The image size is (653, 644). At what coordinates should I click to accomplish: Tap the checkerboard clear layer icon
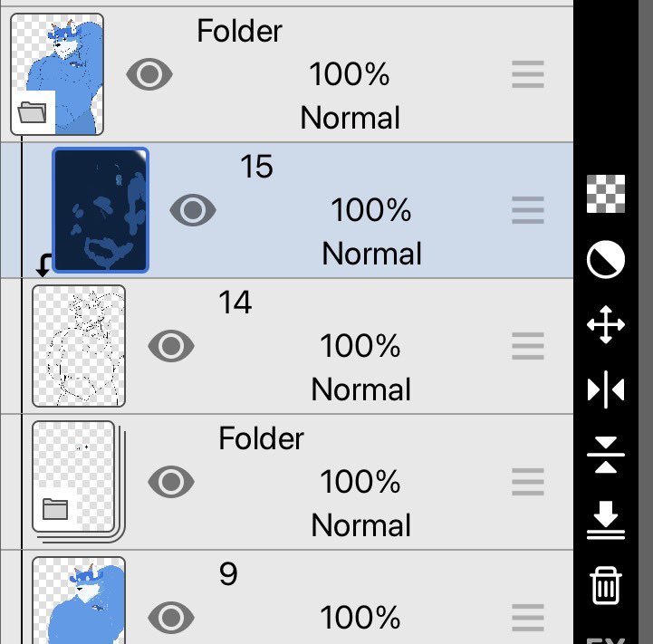click(606, 194)
